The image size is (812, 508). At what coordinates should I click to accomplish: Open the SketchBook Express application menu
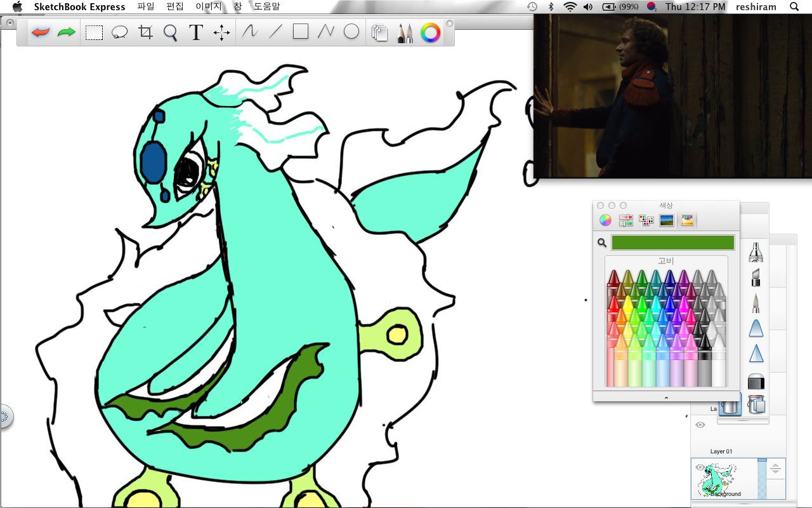click(x=79, y=6)
